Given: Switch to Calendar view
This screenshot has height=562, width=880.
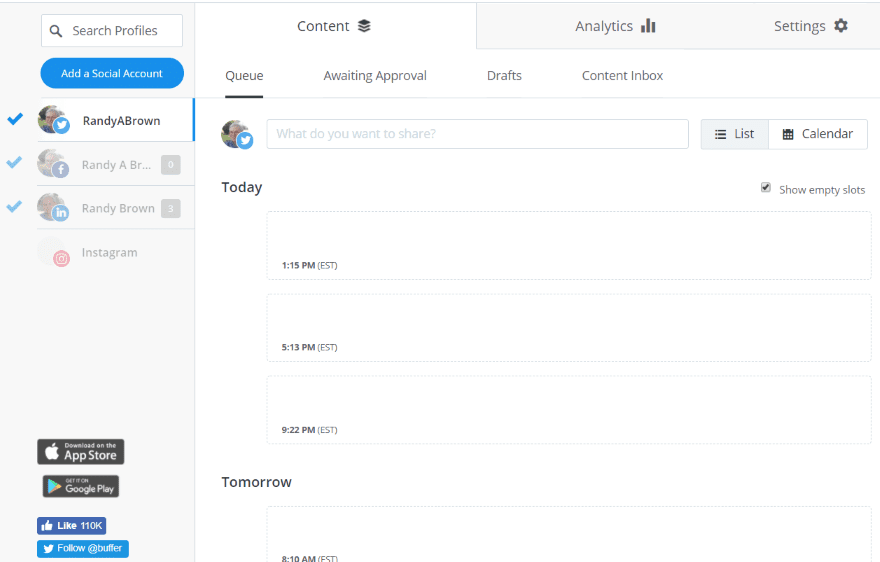Looking at the screenshot, I should [x=818, y=134].
